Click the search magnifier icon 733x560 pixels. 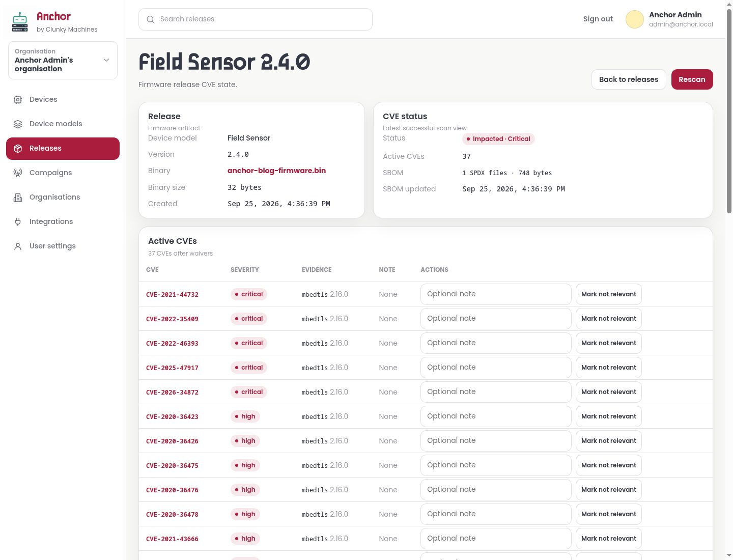[x=150, y=19]
